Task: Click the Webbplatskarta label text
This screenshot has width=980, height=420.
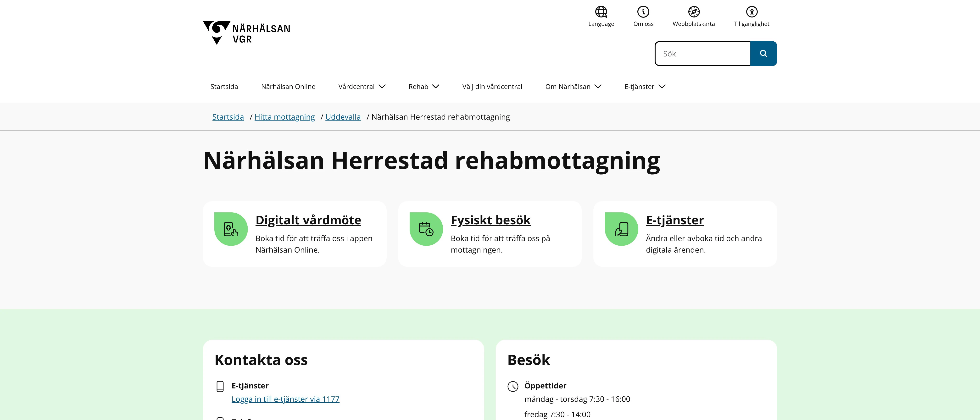Action: pyautogui.click(x=694, y=24)
